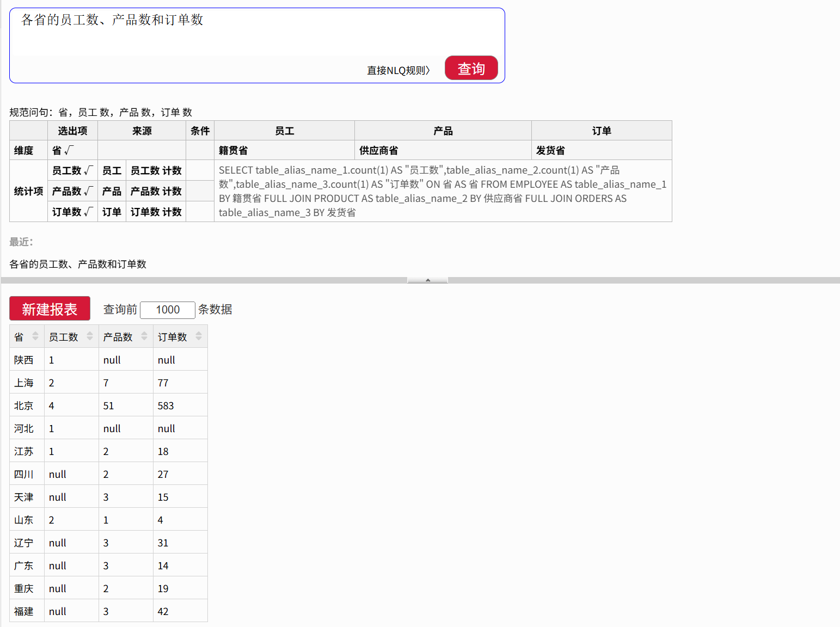This screenshot has height=627, width=840.
Task: Toggle the 订单数 selected checkmark
Action: click(89, 212)
